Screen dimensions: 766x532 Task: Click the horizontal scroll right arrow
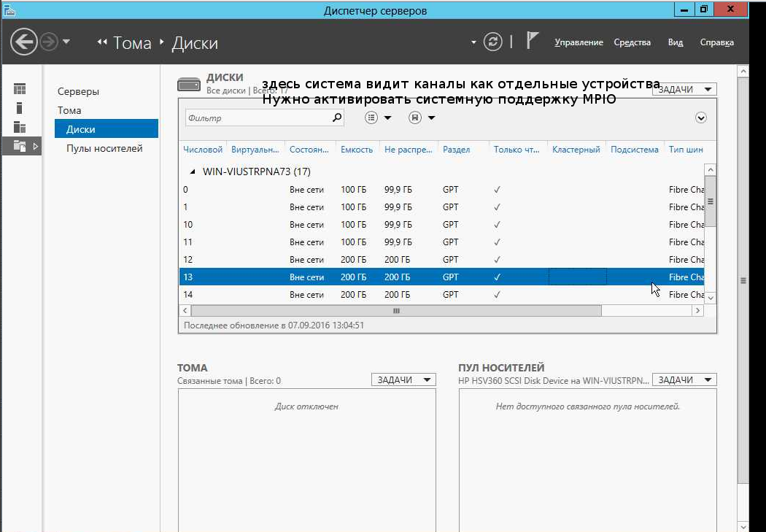pyautogui.click(x=697, y=310)
